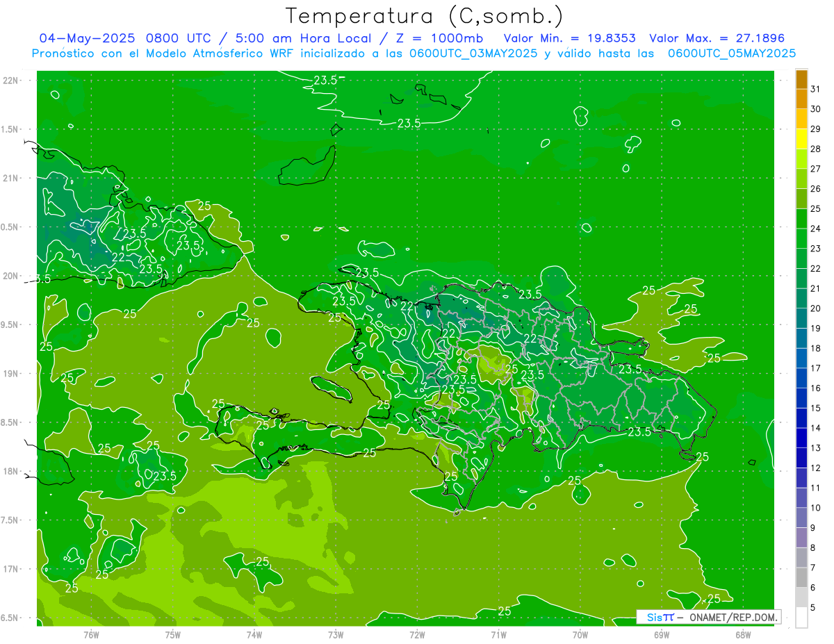Click the gray colorbar swatch between 6 and 7

tap(801, 577)
